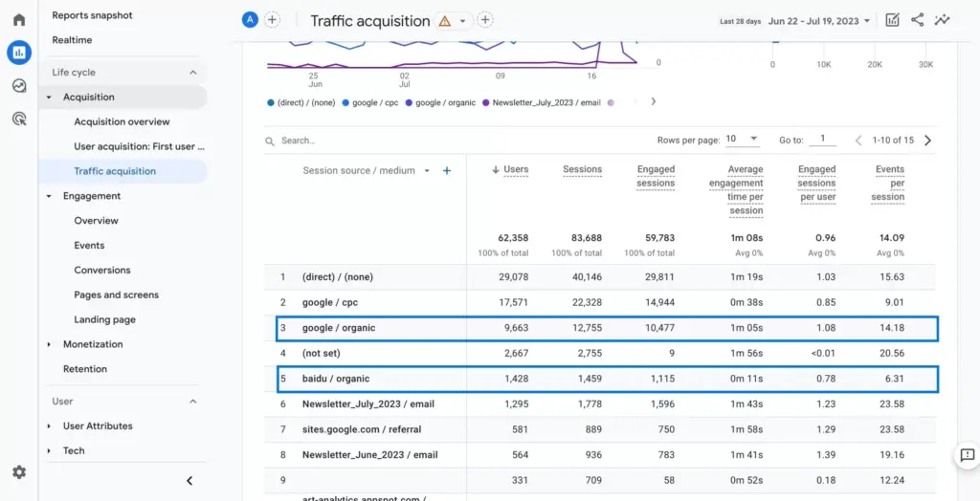Sort by Engaged sessions per user

click(x=817, y=183)
